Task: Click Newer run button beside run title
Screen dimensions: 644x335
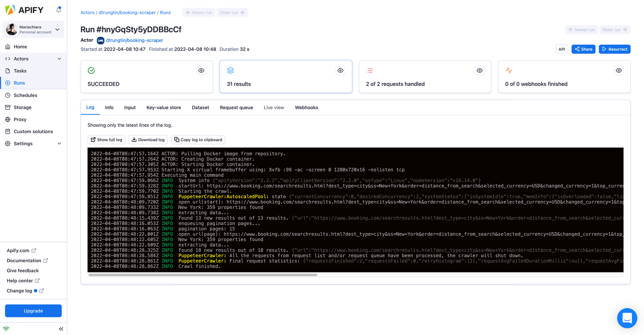Action: [x=581, y=30]
